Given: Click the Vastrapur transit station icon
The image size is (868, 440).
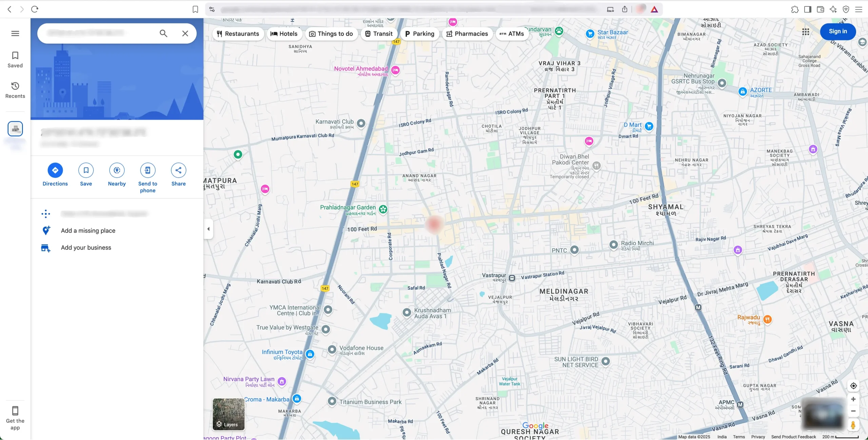Looking at the screenshot, I should click(x=512, y=278).
